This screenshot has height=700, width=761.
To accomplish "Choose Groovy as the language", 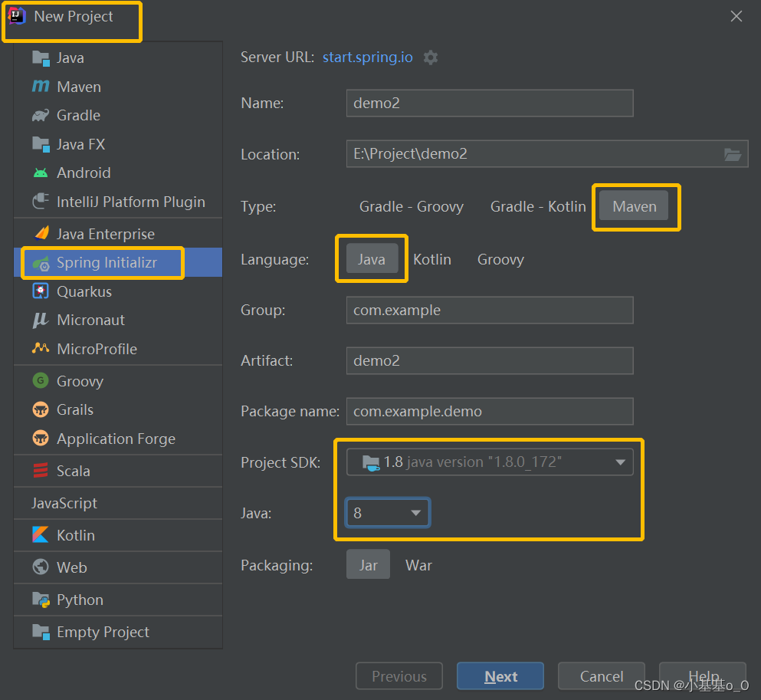I will tap(500, 259).
